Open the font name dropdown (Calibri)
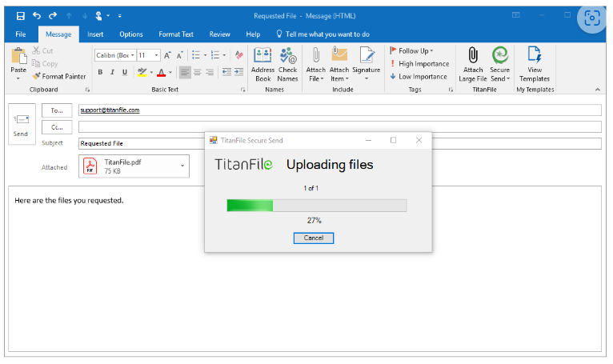Image resolution: width=613 pixels, height=364 pixels. point(133,55)
